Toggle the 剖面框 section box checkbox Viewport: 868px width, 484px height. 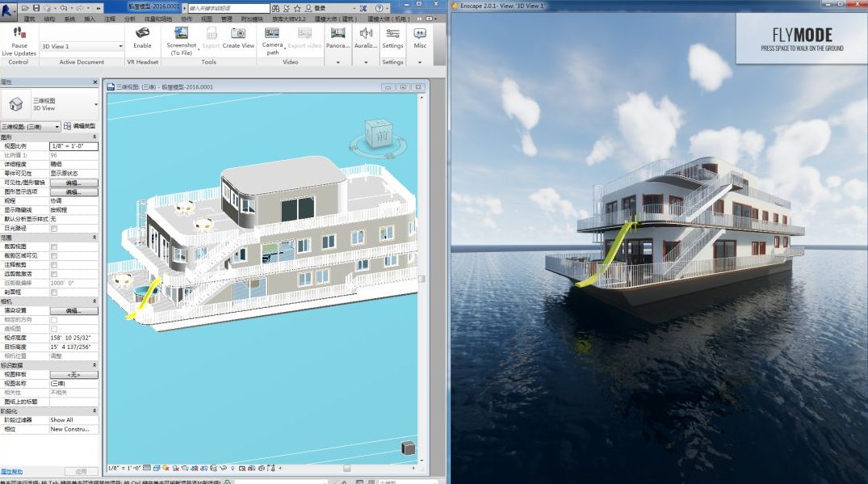point(54,293)
